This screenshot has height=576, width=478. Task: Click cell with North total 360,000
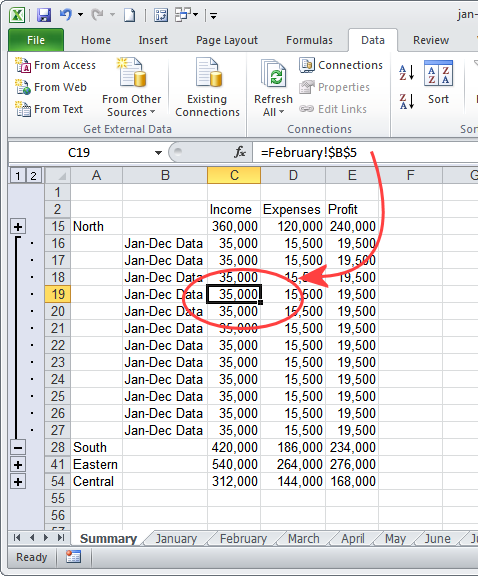234,226
